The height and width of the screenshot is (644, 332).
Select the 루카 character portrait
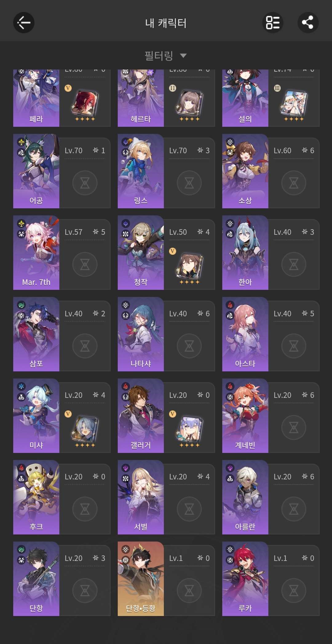point(245,579)
